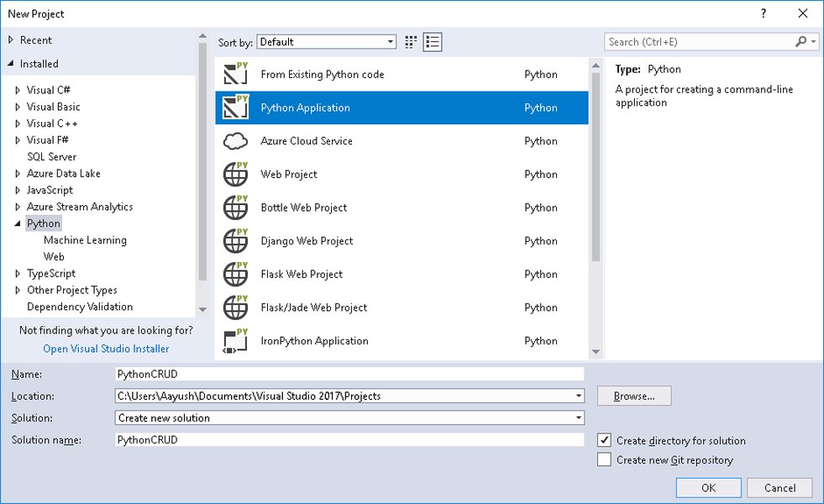Uncheck Create directory for solution
The width and height of the screenshot is (824, 504).
602,440
